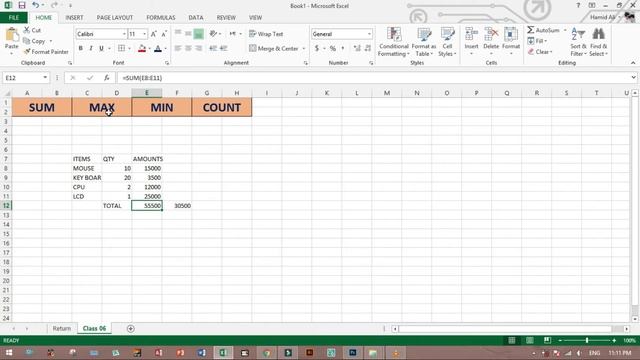Click the Orientation text angle icon

point(213,34)
